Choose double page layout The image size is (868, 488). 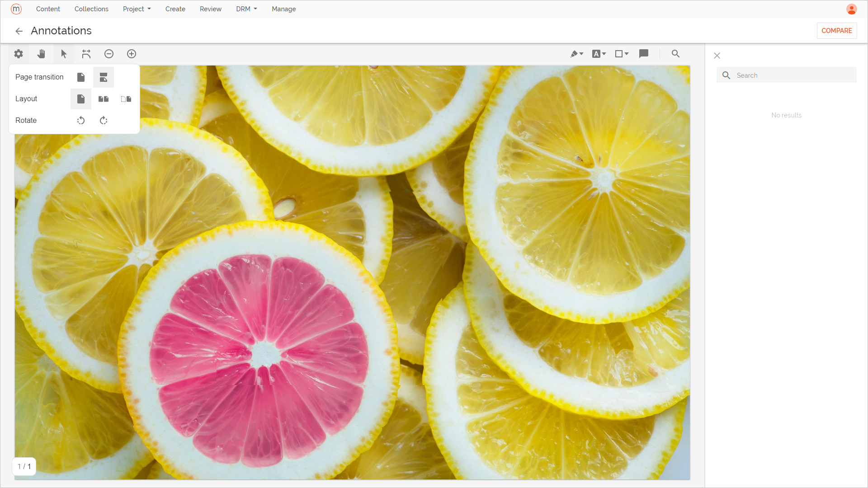pyautogui.click(x=104, y=99)
